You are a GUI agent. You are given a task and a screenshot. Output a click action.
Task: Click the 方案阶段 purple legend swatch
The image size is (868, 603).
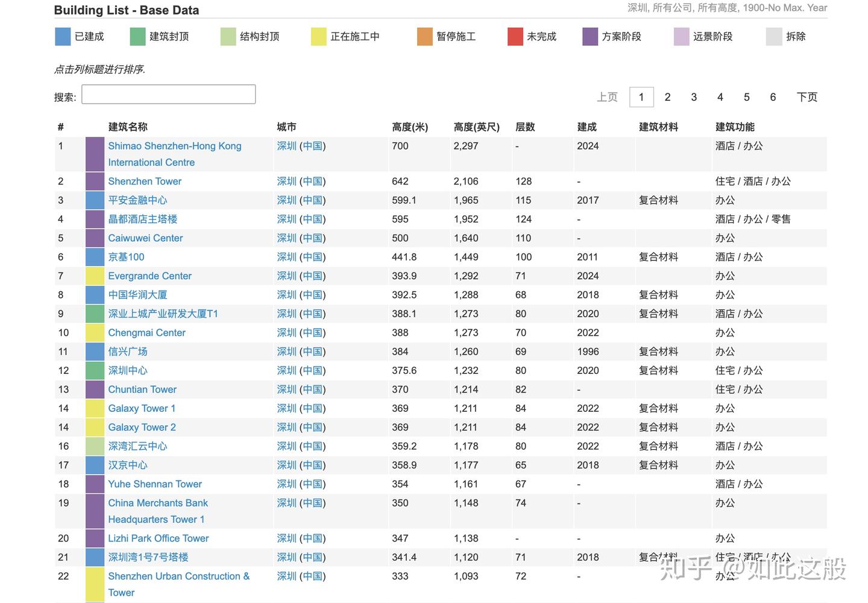click(590, 37)
